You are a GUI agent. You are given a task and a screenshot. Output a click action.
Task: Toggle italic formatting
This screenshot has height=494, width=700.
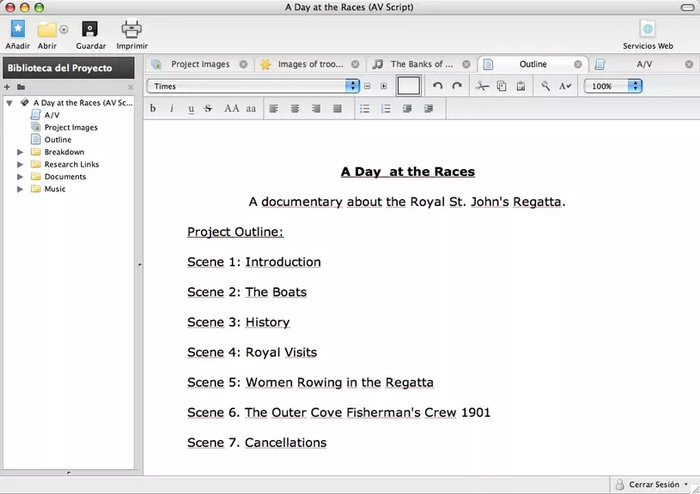click(172, 108)
